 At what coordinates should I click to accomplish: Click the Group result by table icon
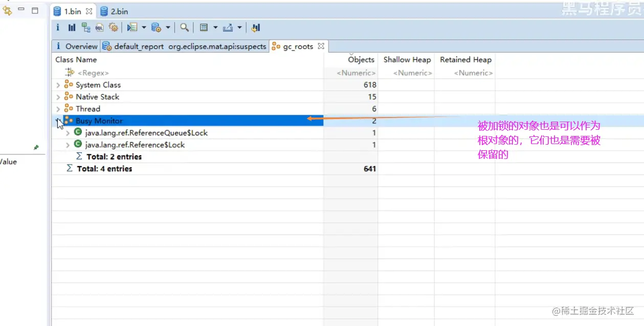point(204,28)
